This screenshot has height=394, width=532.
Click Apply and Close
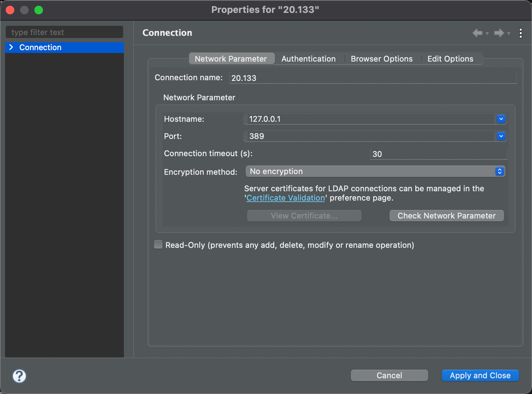click(x=480, y=375)
